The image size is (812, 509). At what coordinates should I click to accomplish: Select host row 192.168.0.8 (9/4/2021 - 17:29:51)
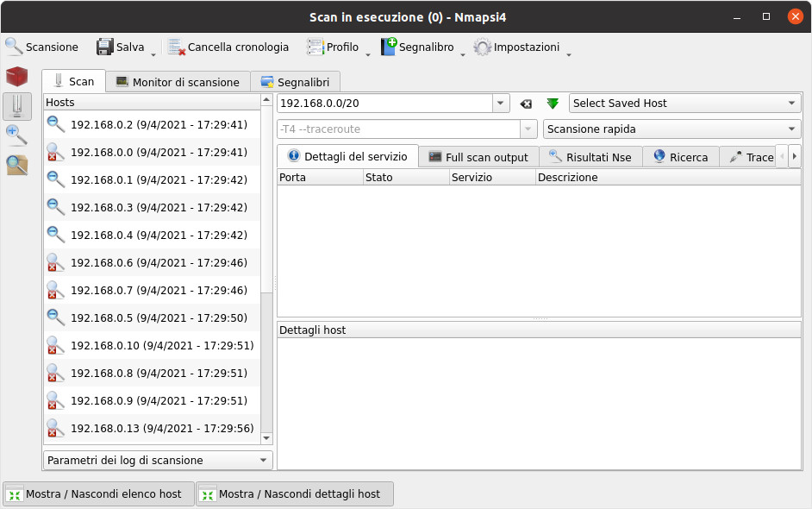[152, 374]
